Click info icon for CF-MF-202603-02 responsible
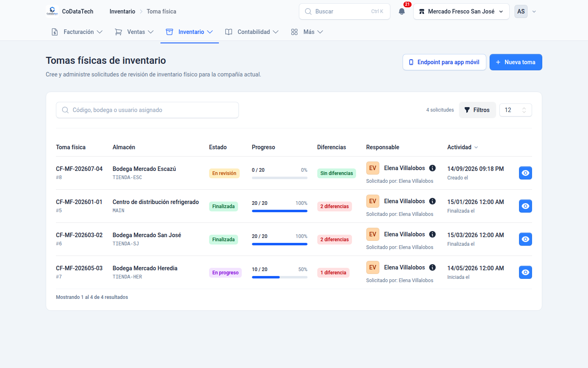Image resolution: width=588 pixels, height=368 pixels. tap(432, 234)
